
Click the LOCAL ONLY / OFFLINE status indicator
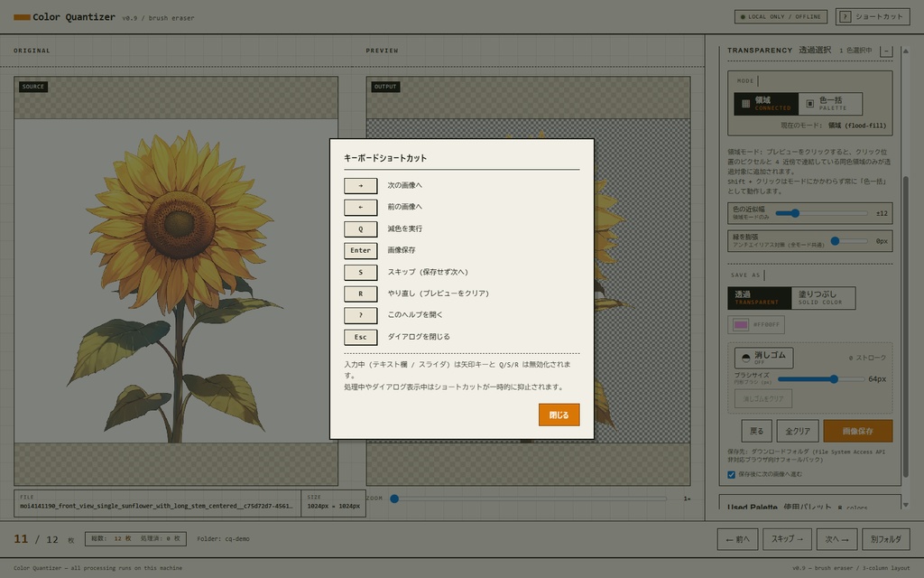(x=779, y=16)
